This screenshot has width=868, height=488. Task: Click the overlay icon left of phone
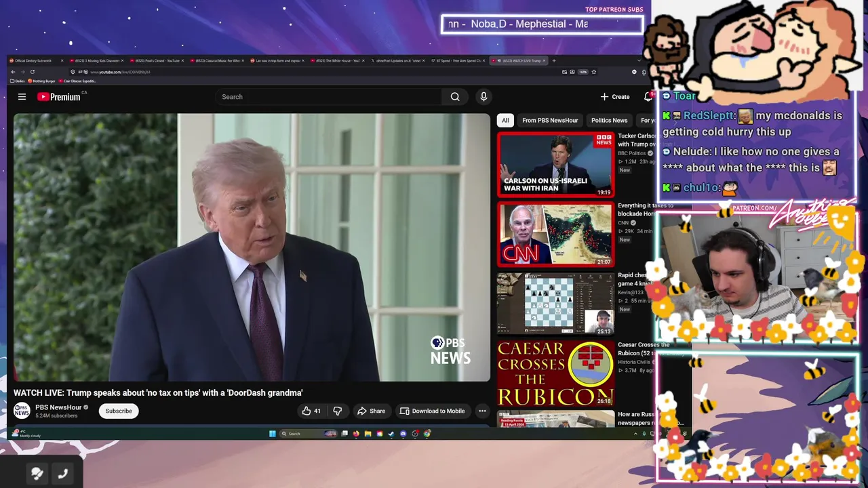pyautogui.click(x=37, y=474)
